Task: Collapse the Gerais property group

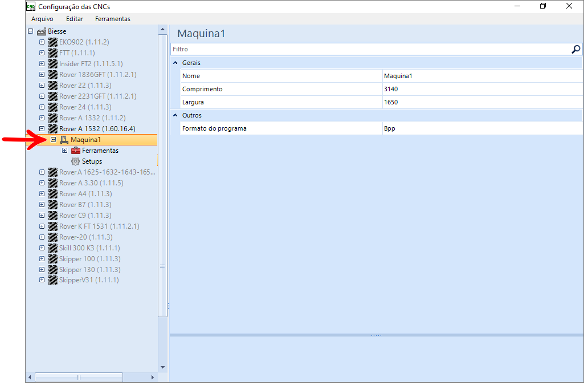Action: click(175, 63)
